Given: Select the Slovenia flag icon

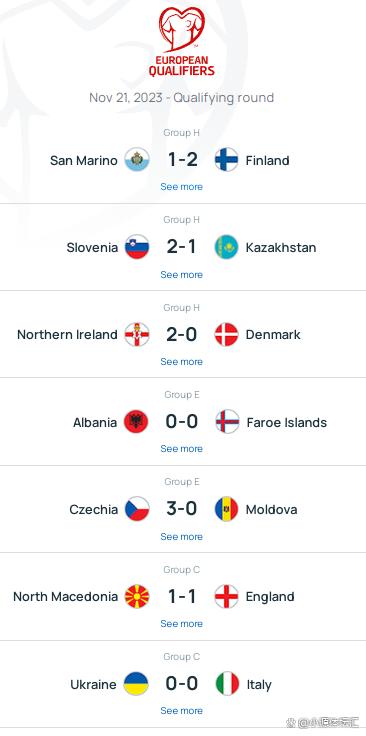Looking at the screenshot, I should (x=137, y=247).
